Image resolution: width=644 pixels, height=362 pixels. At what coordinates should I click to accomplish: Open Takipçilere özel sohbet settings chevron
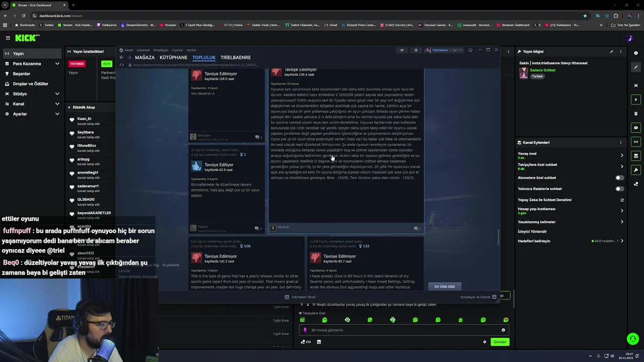point(622,166)
